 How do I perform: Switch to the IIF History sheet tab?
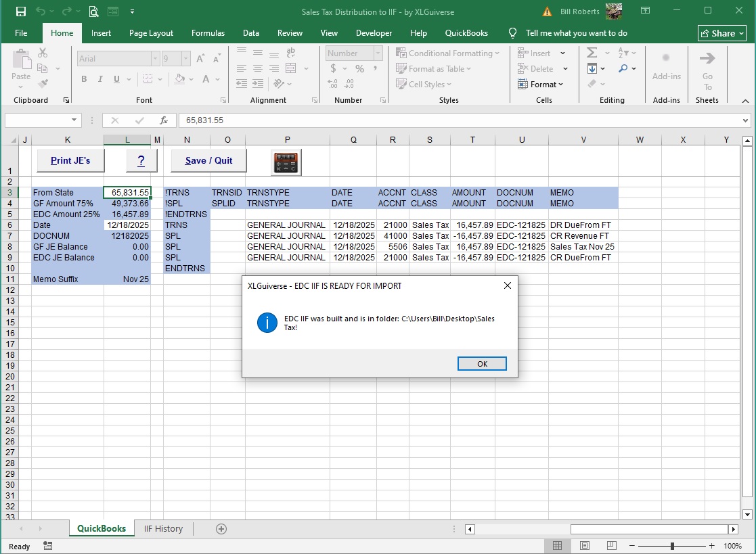163,529
